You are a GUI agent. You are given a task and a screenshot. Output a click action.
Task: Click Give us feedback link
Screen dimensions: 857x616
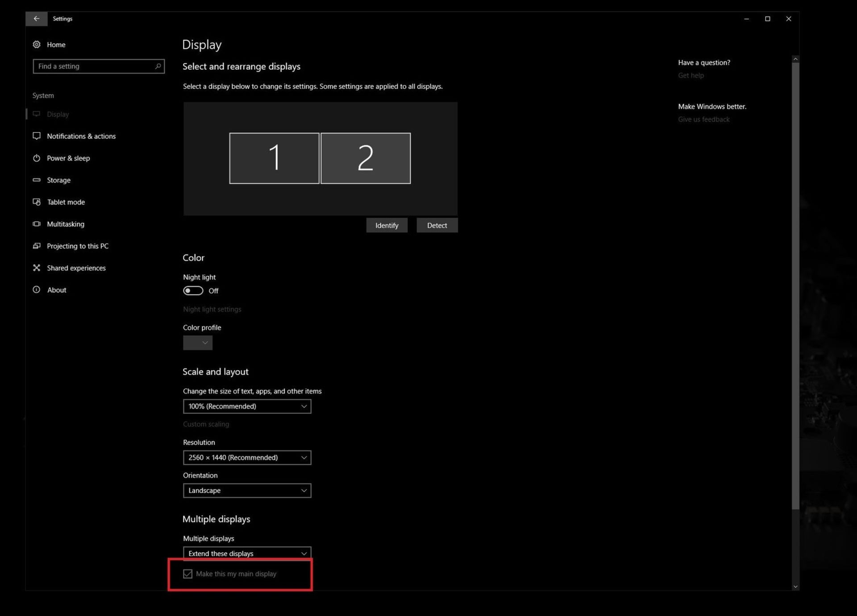click(703, 120)
